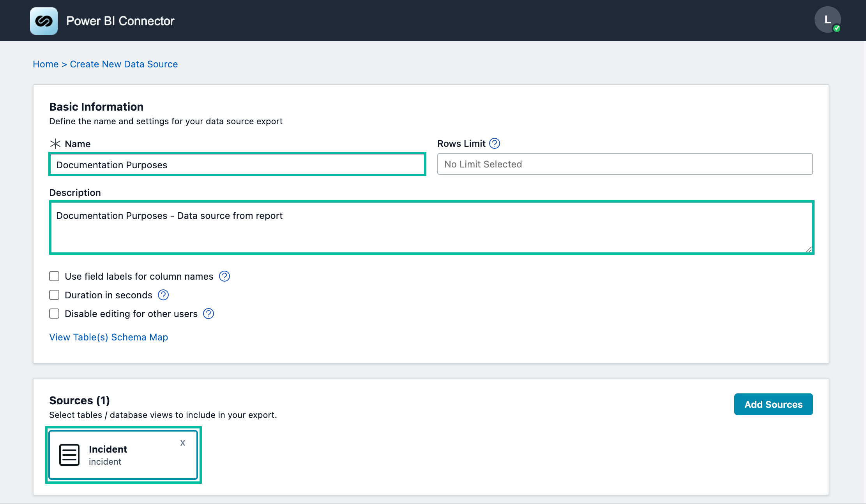The height and width of the screenshot is (504, 866).
Task: Tick Disable editing for other users
Action: coord(54,314)
